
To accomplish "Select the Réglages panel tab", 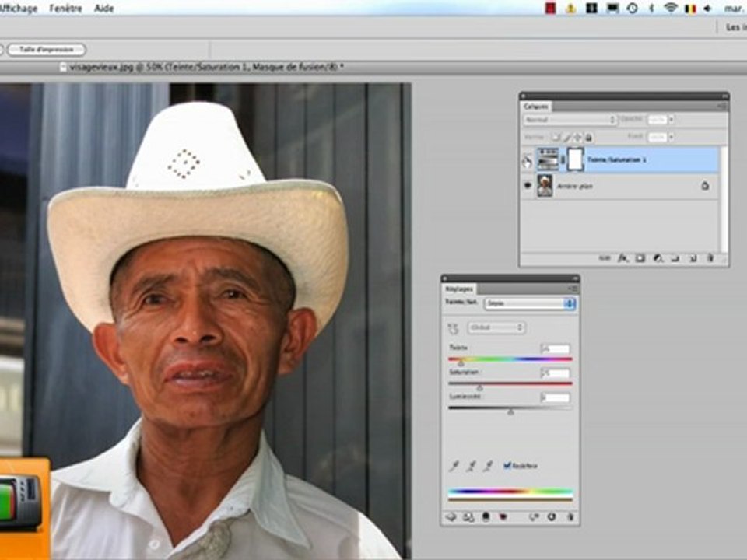I will [459, 289].
